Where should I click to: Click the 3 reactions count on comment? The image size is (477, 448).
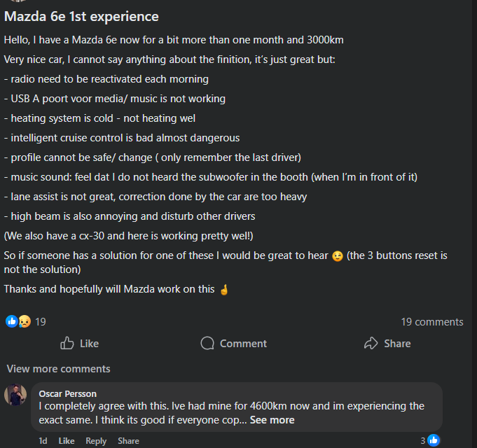422,440
